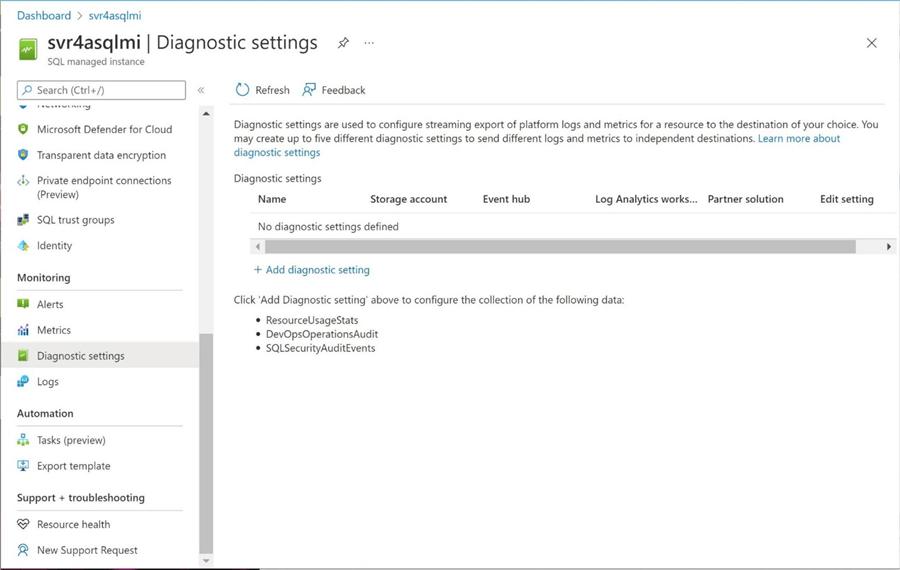Viewport: 900px width, 570px height.
Task: Select Metrics in the Monitoring menu
Action: click(x=54, y=330)
